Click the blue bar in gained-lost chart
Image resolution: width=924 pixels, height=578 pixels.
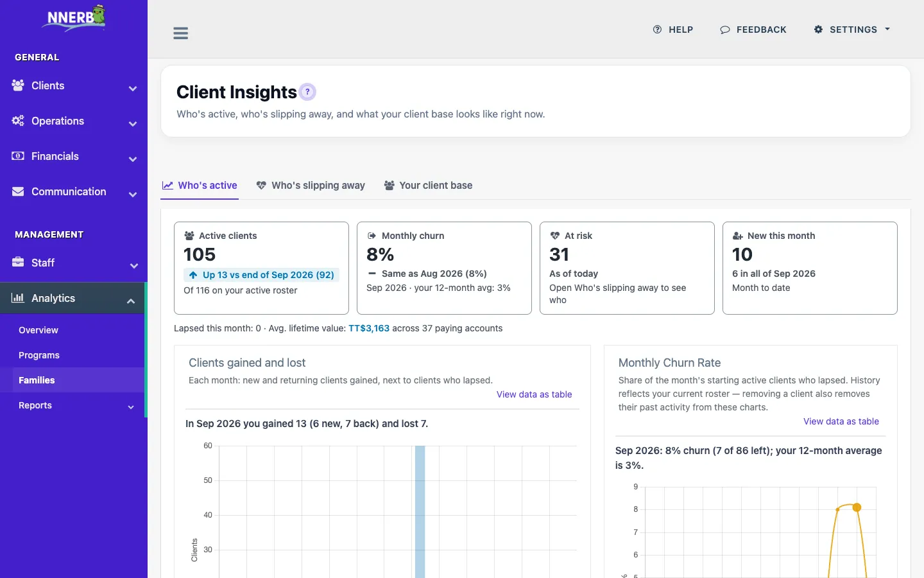click(x=420, y=512)
